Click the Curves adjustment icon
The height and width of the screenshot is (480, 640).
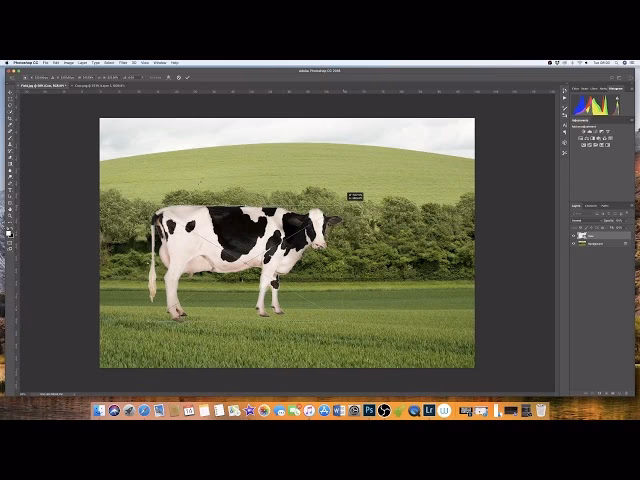(595, 131)
